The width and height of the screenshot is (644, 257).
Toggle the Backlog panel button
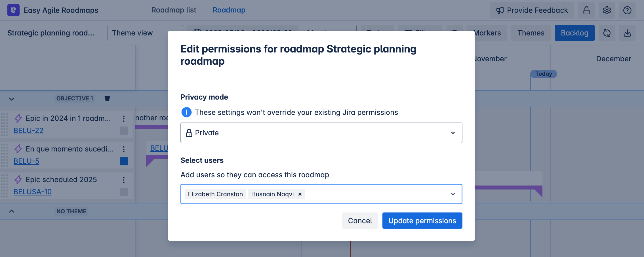coord(574,33)
